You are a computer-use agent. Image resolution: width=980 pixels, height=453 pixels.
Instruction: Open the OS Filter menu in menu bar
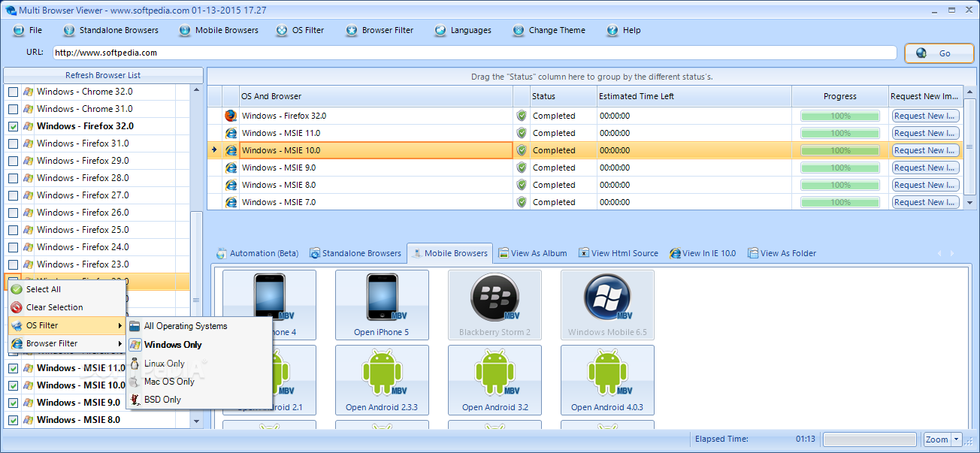tap(301, 31)
